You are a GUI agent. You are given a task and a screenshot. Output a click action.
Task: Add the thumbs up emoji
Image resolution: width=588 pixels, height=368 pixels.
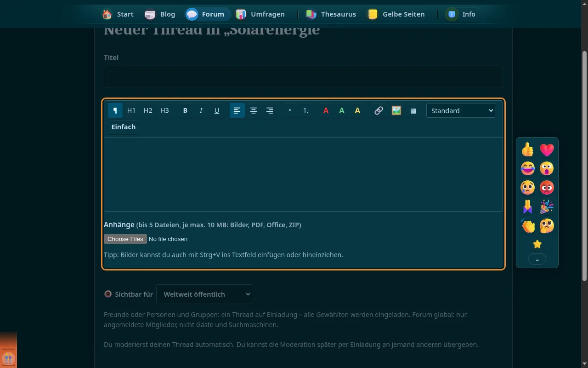[x=528, y=149]
